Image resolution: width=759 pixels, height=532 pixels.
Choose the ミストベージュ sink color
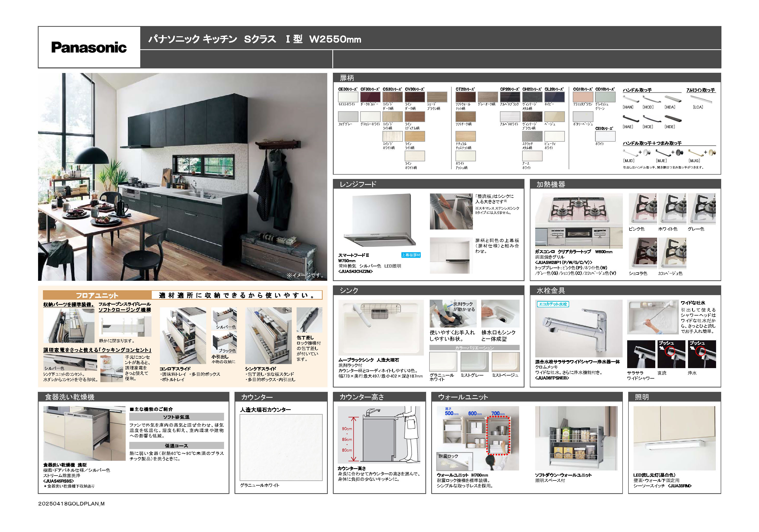506,362
